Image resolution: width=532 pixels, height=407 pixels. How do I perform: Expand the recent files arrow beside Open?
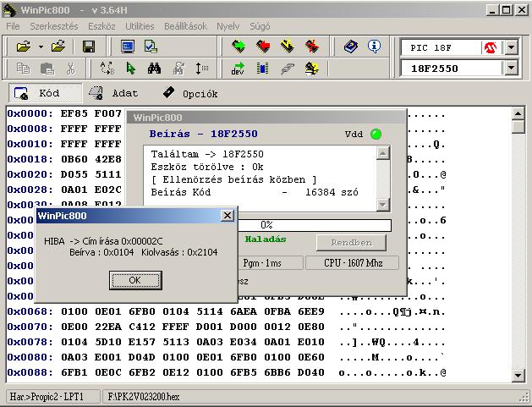41,47
